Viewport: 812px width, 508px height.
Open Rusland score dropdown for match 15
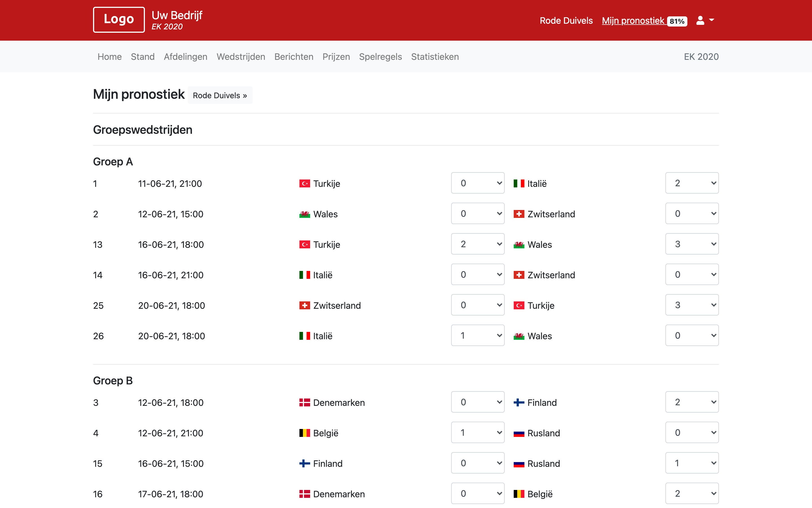692,463
